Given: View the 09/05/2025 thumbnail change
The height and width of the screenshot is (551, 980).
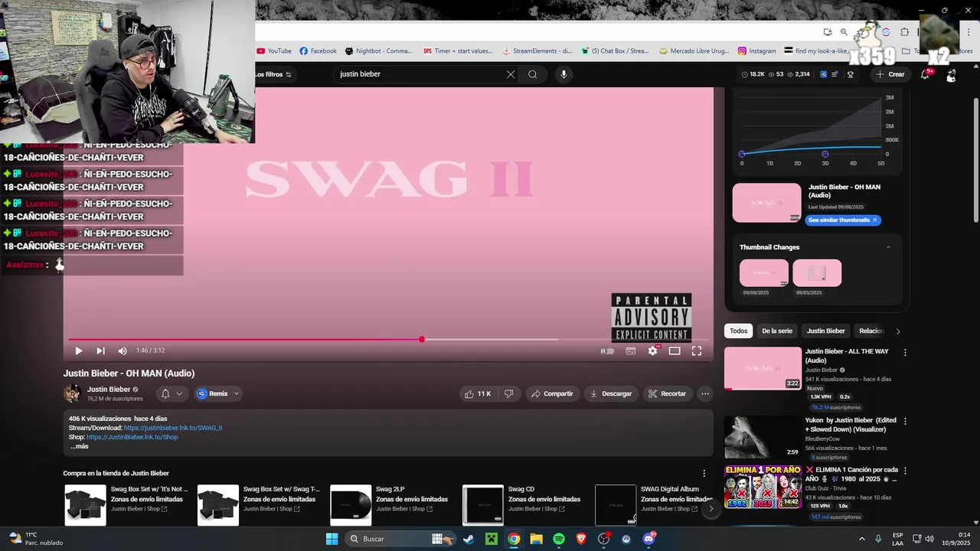Looking at the screenshot, I should pos(817,273).
